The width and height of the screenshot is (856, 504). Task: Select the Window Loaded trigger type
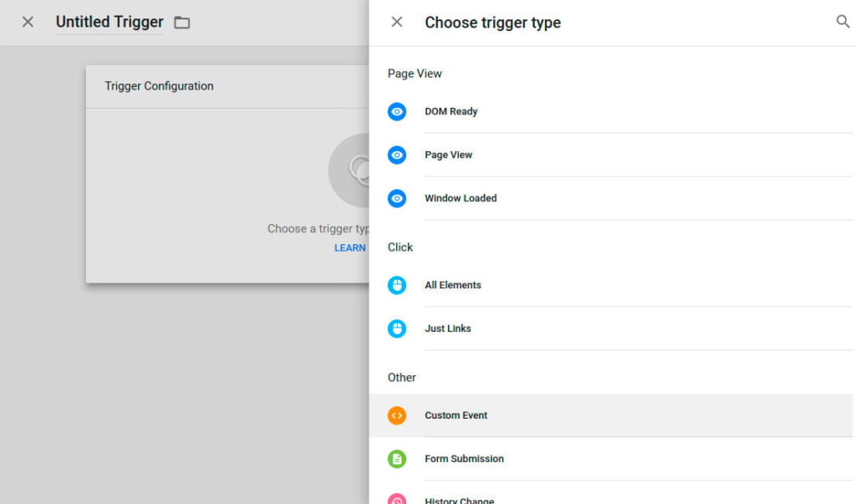[x=461, y=198]
